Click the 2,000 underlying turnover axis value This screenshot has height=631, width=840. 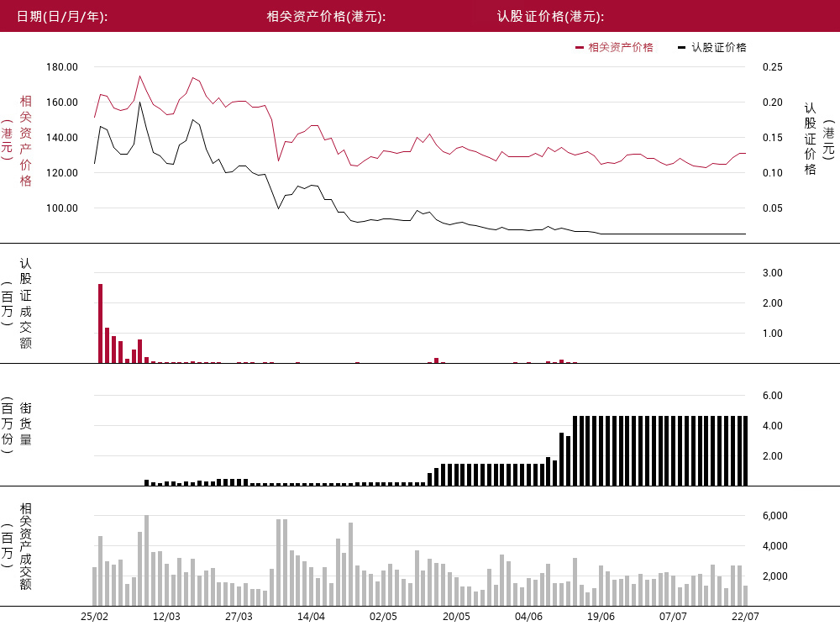pyautogui.click(x=775, y=576)
